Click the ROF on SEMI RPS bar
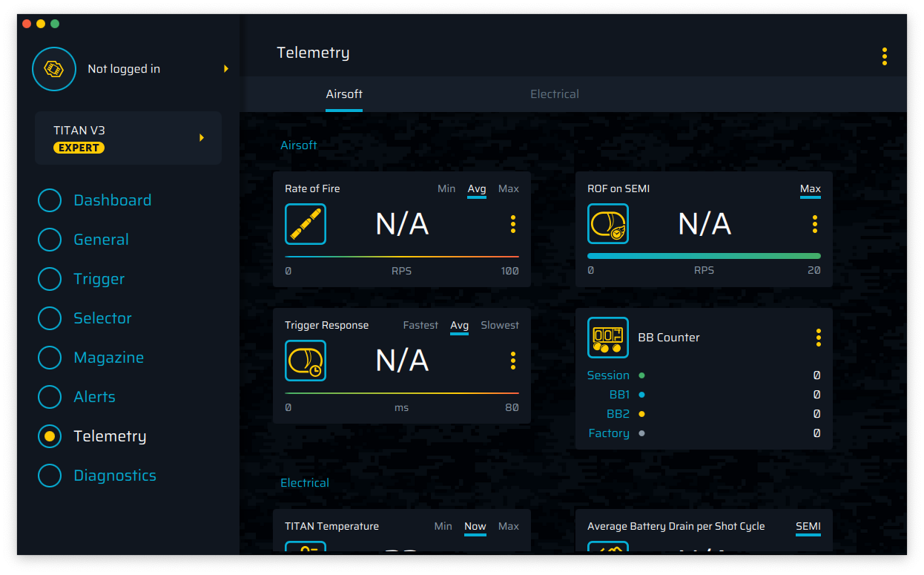The width and height of the screenshot is (924, 575). [x=704, y=256]
